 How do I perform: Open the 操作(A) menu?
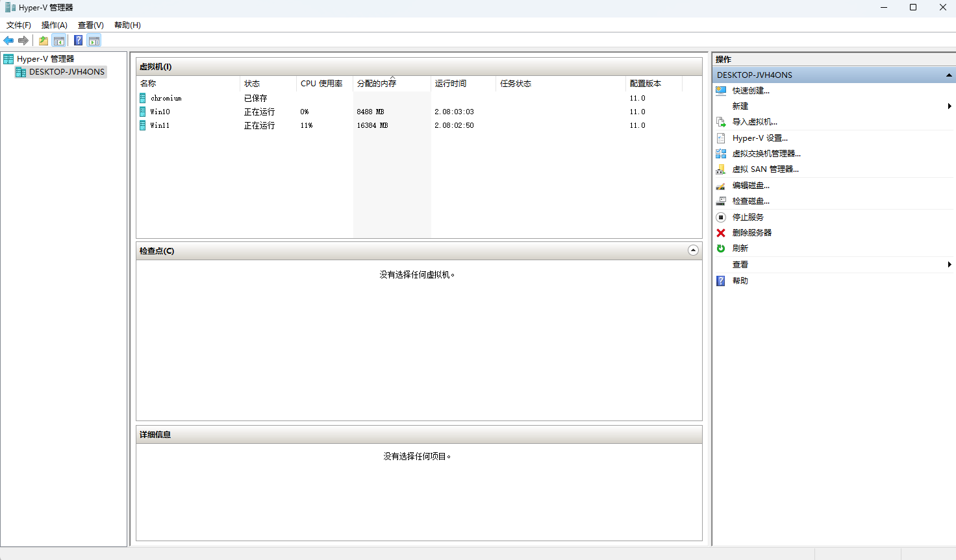(x=55, y=25)
